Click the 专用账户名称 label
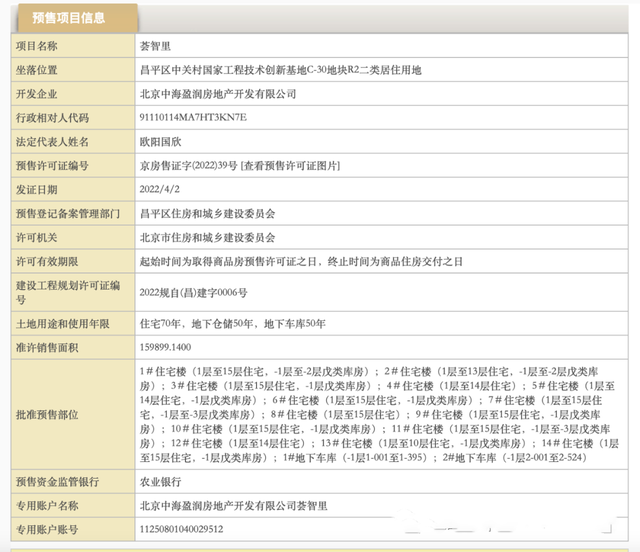The image size is (640, 552). pyautogui.click(x=47, y=506)
